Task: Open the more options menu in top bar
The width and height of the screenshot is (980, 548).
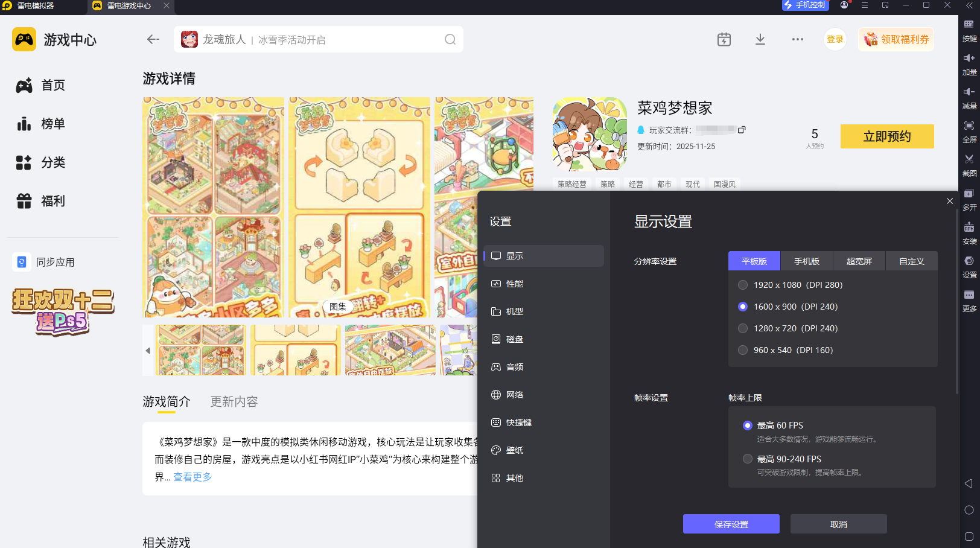Action: coord(797,39)
